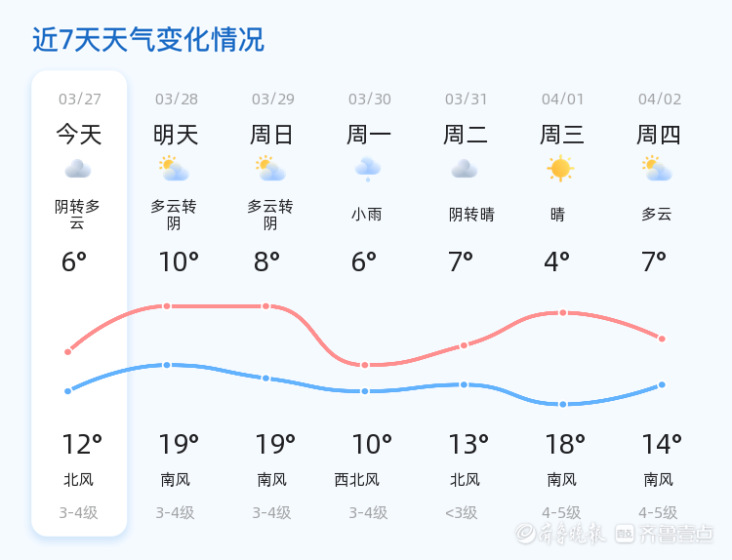Select the 周一 day label
Image resolution: width=732 pixels, height=560 pixels.
pyautogui.click(x=369, y=135)
